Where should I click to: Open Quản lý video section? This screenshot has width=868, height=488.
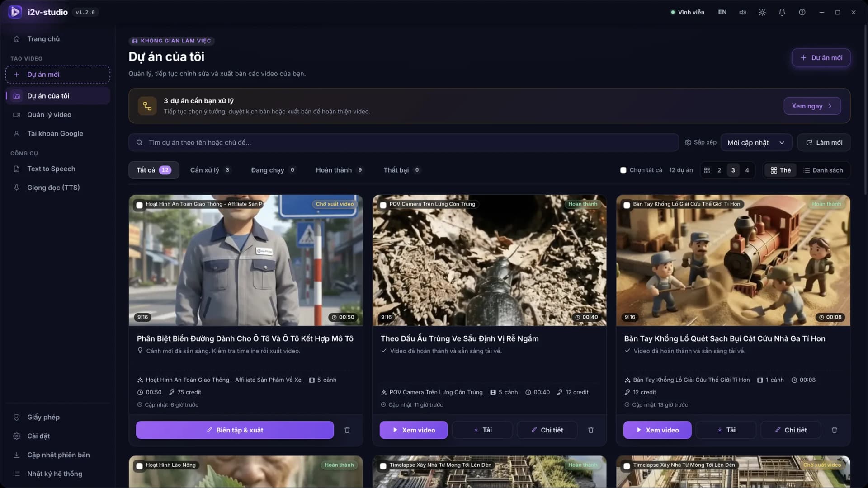[x=58, y=115]
